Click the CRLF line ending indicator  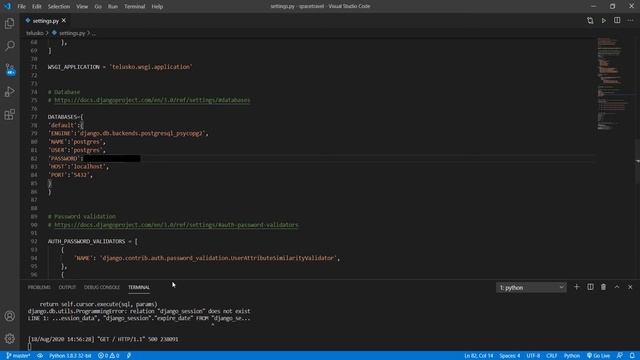coord(551,356)
